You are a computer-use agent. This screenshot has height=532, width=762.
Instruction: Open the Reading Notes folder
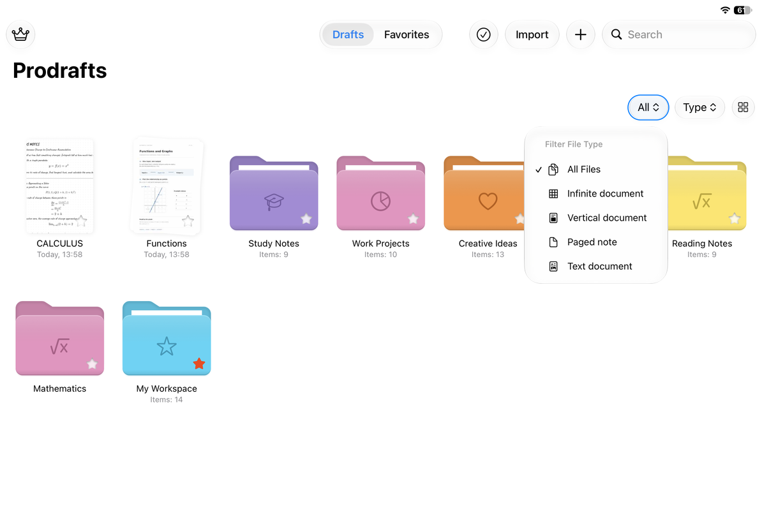pos(707,193)
